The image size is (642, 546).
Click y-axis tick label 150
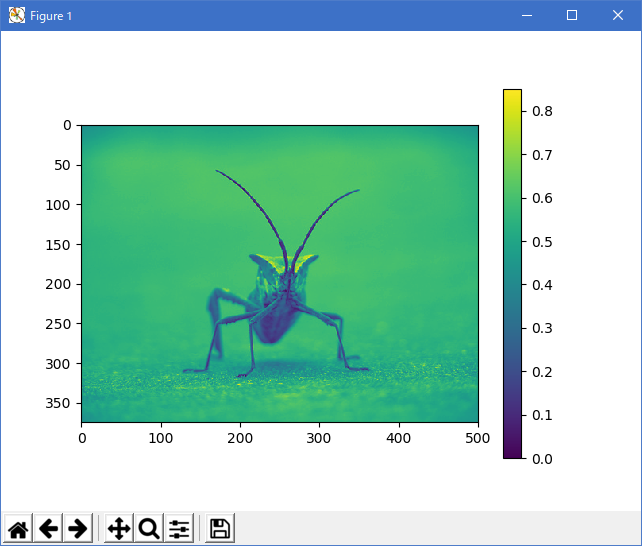tap(58, 245)
